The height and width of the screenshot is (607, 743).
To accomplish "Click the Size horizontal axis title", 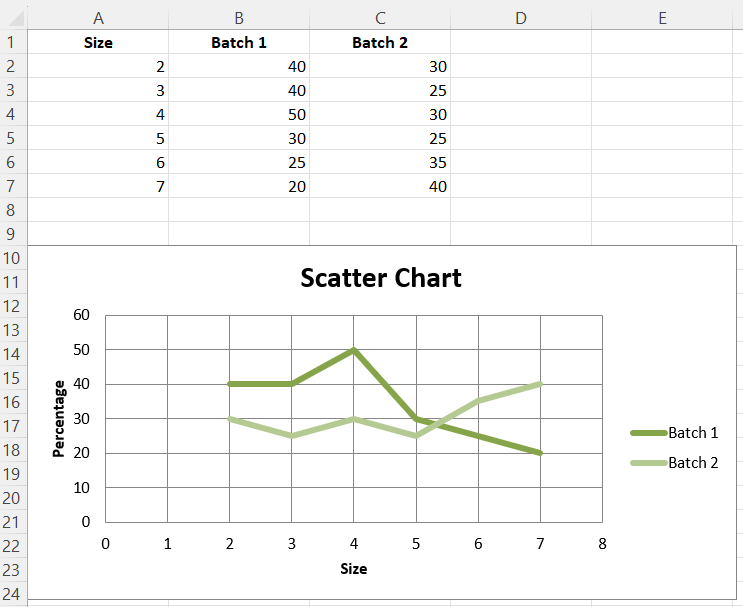I will coord(353,569).
